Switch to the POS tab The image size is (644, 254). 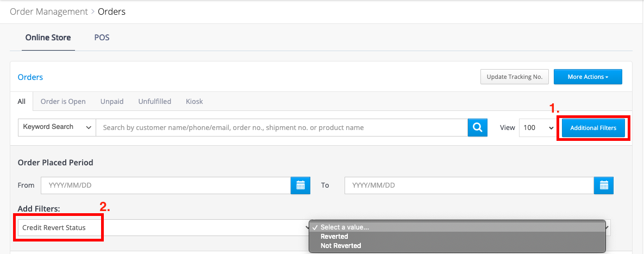click(102, 38)
